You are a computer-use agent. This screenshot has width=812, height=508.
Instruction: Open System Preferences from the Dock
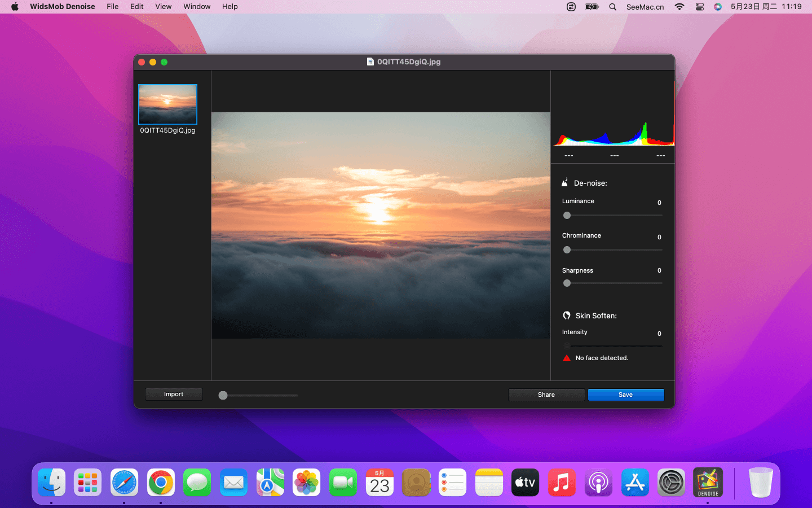[671, 483]
